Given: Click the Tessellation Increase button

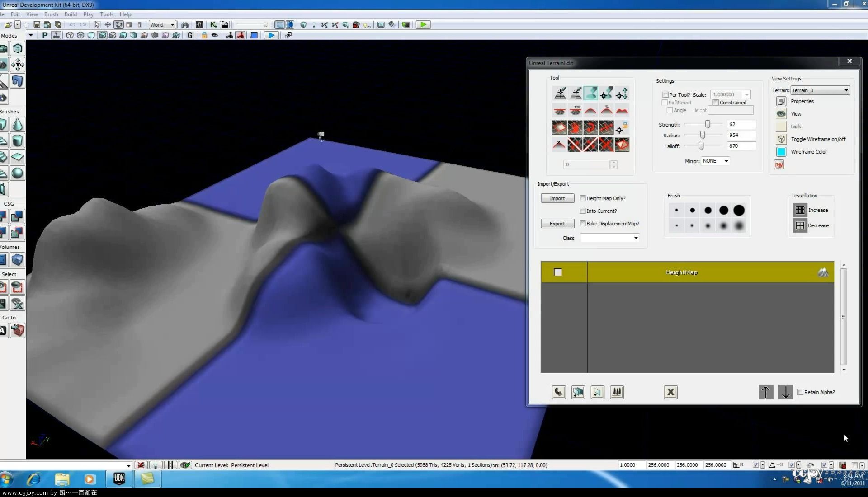Looking at the screenshot, I should [x=799, y=209].
